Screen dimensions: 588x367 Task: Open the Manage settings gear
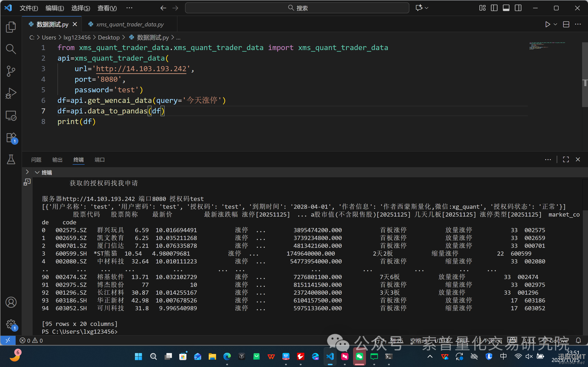coord(11,324)
